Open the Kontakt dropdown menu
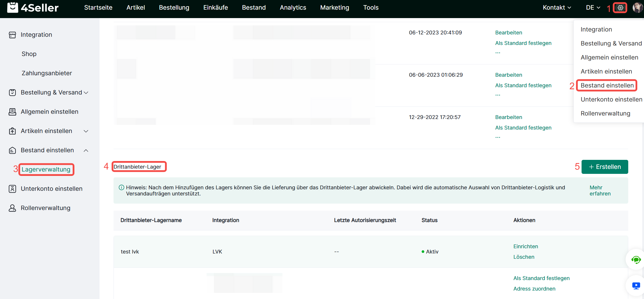Screen dimensions: 644x299 click(x=556, y=8)
